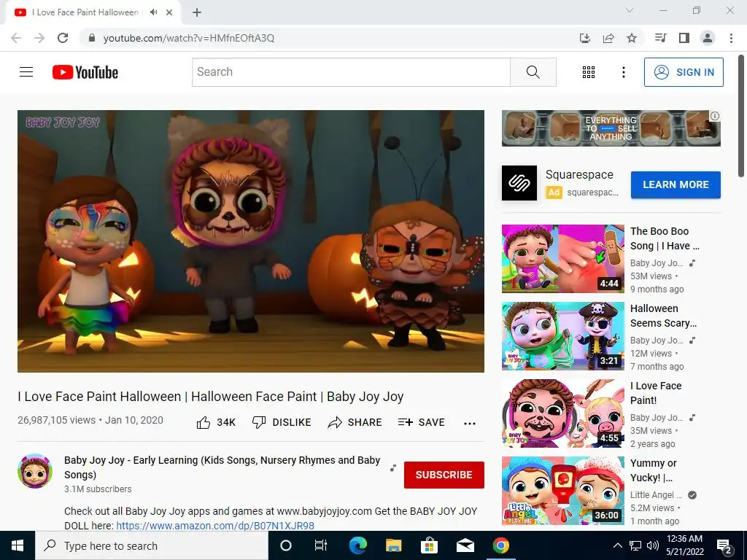Click the LEARN MORE Squarespace button
Viewport: 747px width, 560px height.
click(676, 184)
